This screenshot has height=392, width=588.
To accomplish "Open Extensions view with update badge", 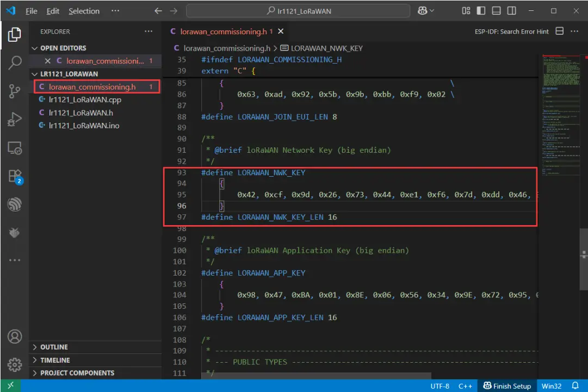I will coord(15,176).
